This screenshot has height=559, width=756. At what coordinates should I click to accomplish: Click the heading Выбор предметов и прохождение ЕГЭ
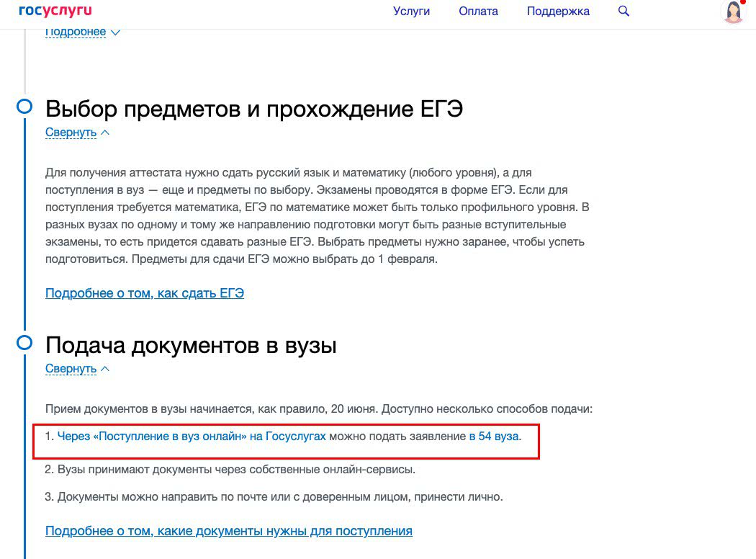pyautogui.click(x=253, y=109)
